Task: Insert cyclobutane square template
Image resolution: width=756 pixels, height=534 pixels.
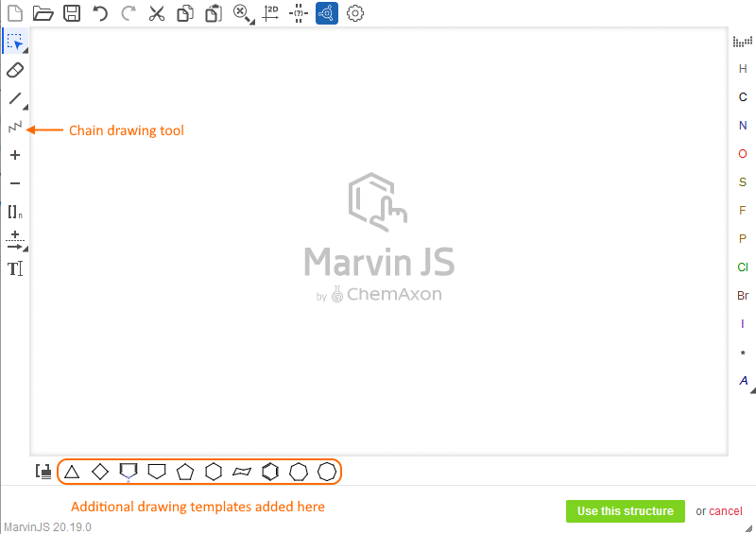Action: [100, 472]
